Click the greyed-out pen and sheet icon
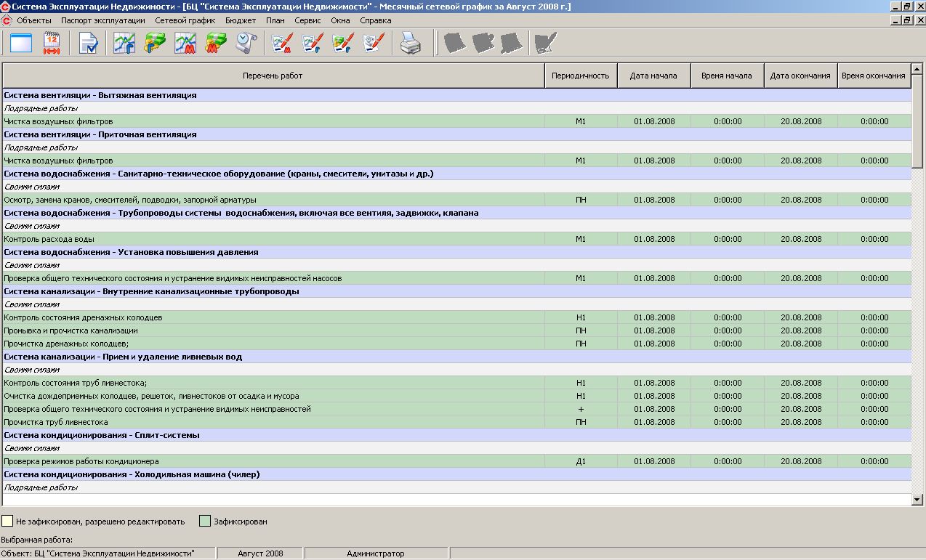The height and width of the screenshot is (560, 926). (545, 44)
